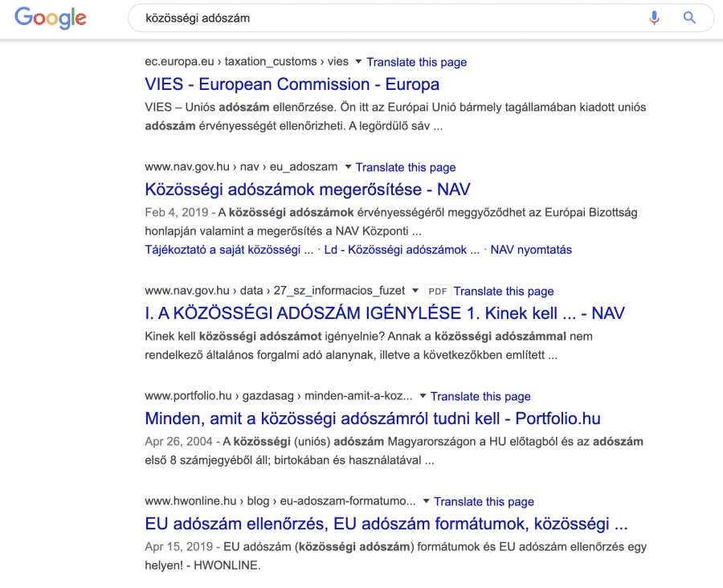Click the 'NAV nyomtatás' sitelink

pyautogui.click(x=531, y=250)
